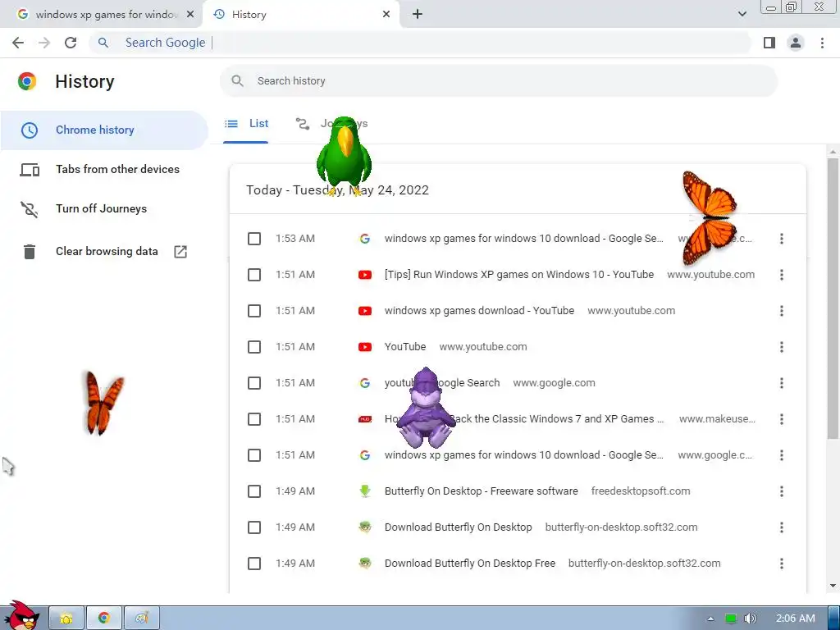Open actions menu for 1:53 AM Google search entry

click(782, 239)
